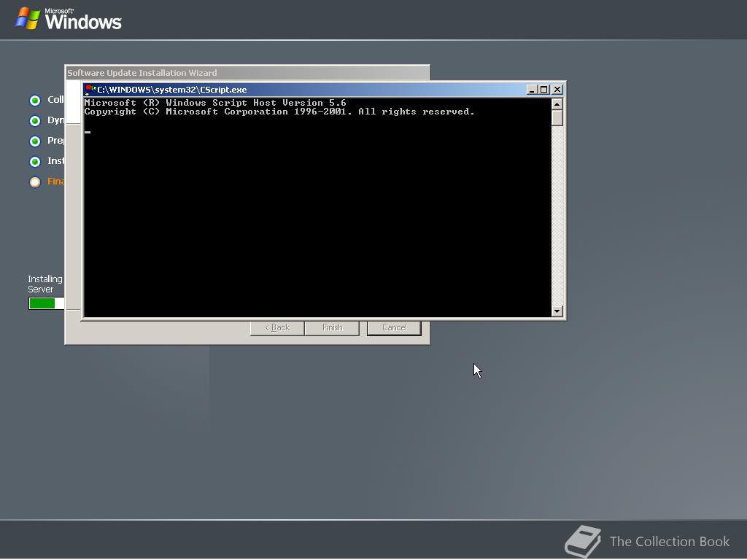
Task: Maximize the CScript.exe console window
Action: [543, 90]
